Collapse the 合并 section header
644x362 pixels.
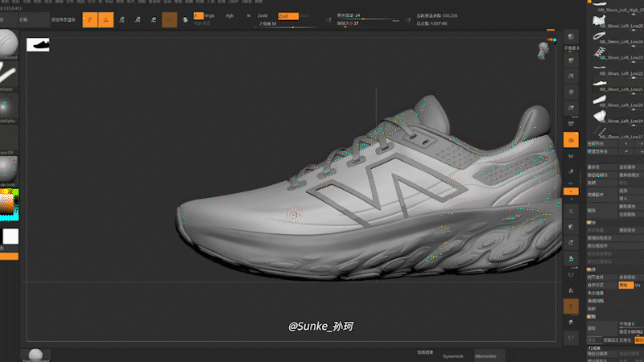(592, 269)
